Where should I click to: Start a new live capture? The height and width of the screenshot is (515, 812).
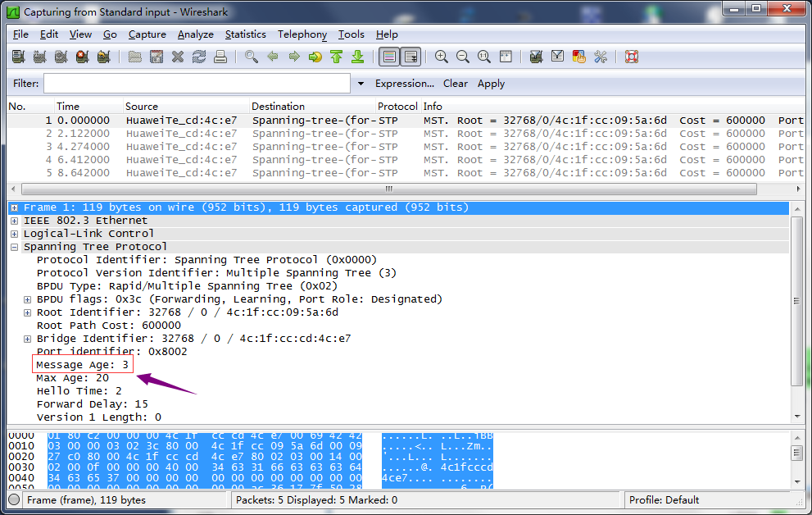click(61, 57)
